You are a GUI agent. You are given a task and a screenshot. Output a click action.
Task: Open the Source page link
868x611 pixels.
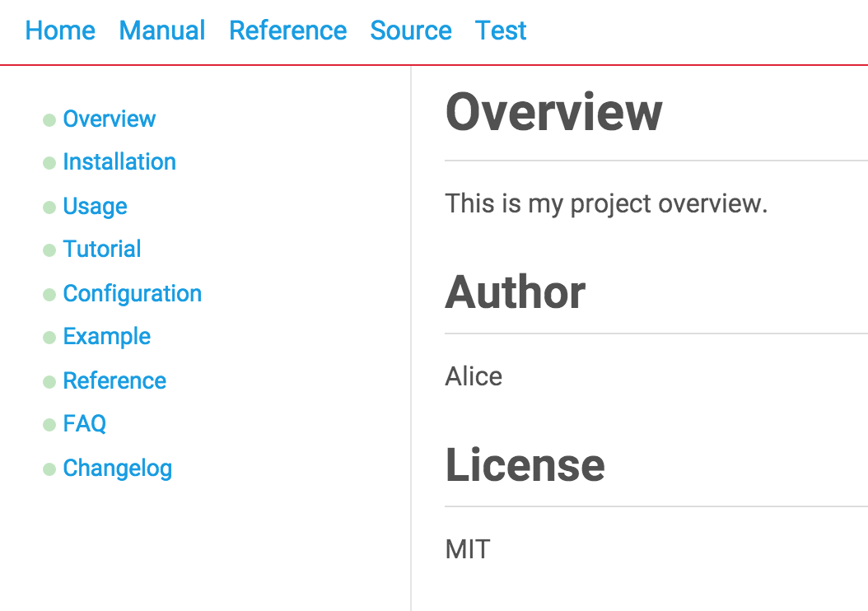click(x=411, y=30)
